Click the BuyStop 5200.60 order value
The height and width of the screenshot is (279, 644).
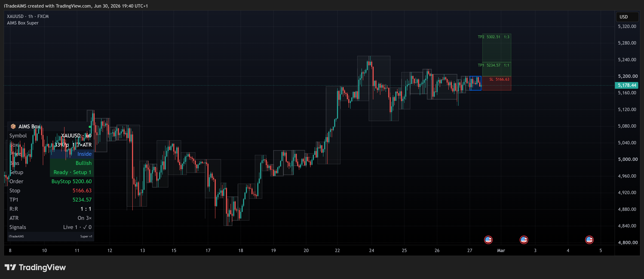tap(72, 181)
